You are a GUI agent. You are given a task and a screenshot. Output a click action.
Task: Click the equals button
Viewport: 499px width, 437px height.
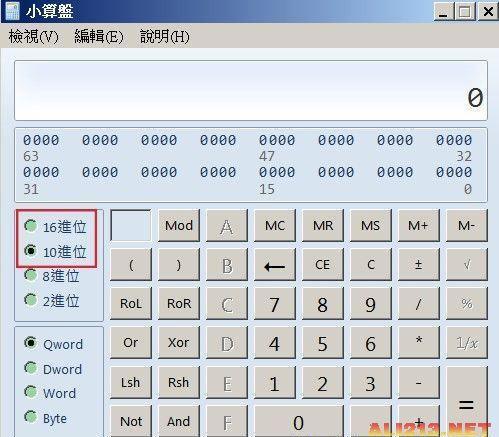coord(467,402)
